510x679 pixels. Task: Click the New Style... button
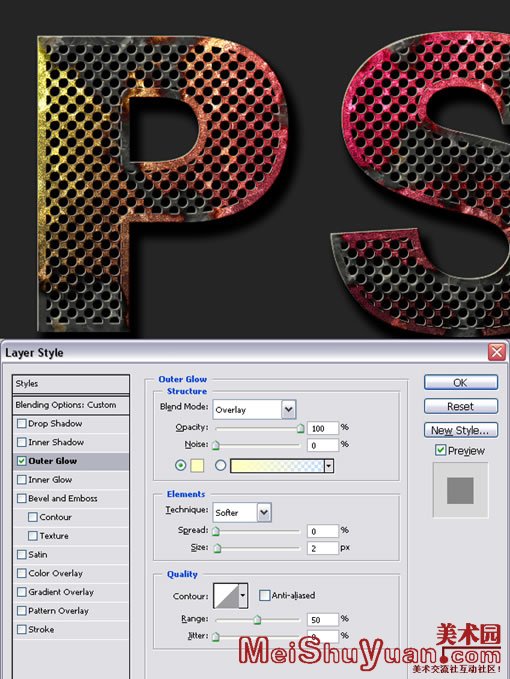click(461, 430)
